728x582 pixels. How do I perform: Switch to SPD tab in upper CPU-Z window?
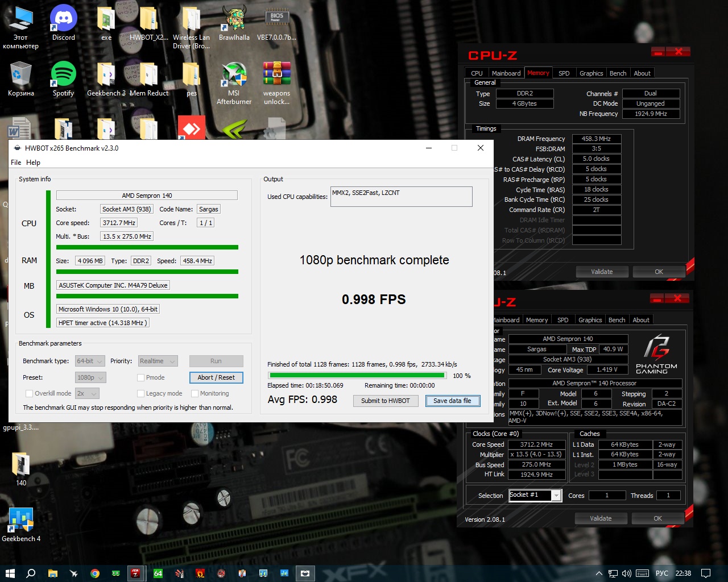click(x=564, y=73)
